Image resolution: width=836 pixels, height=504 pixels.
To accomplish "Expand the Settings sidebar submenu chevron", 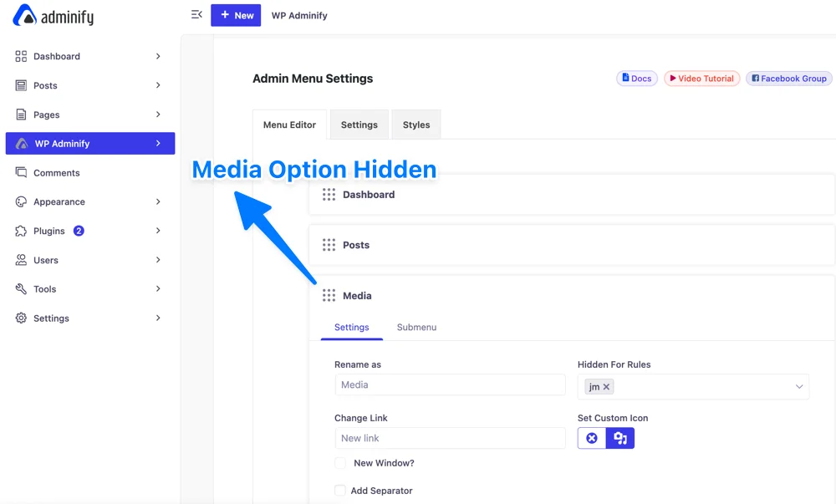I will 158,318.
